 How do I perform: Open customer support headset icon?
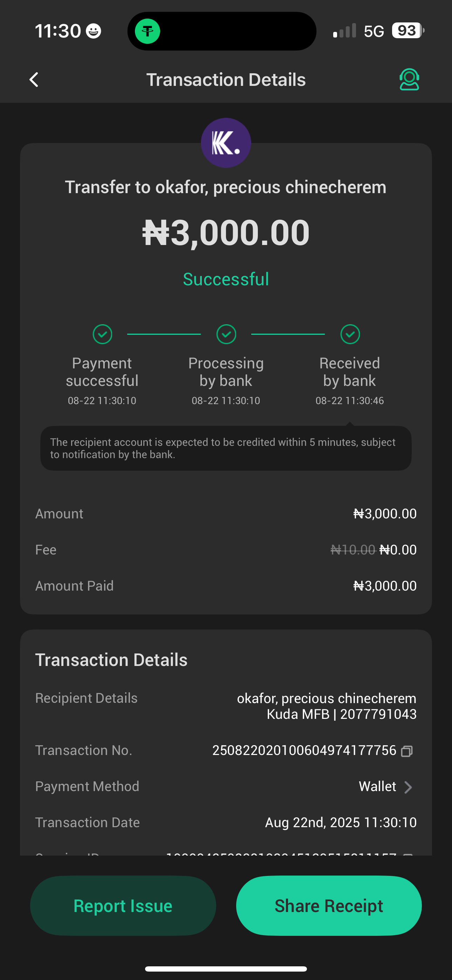(409, 80)
